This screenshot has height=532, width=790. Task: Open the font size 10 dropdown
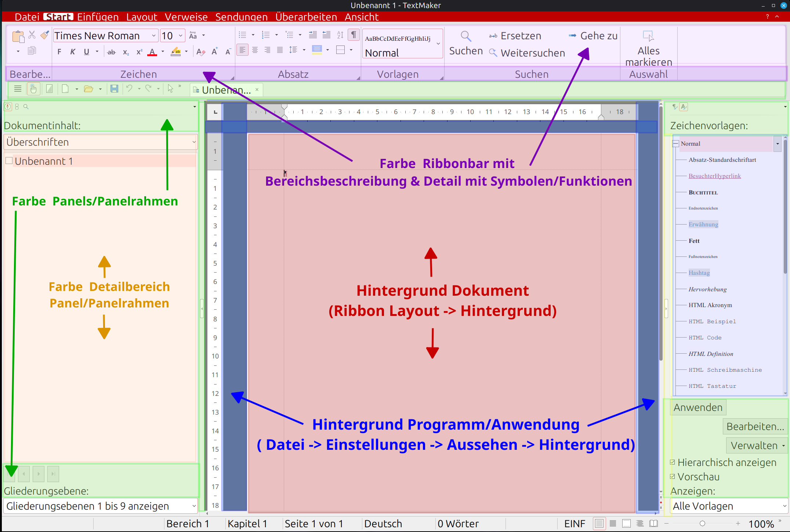click(x=181, y=36)
